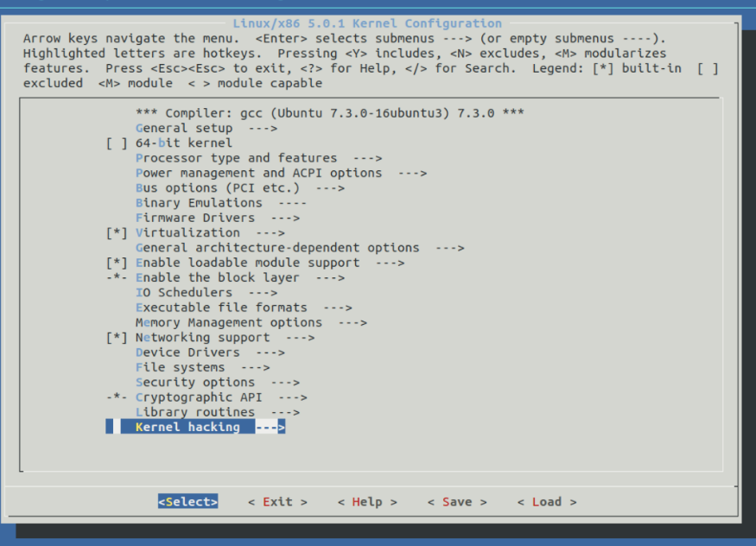Open the Device Drivers submenu
This screenshot has height=546, width=756.
point(210,352)
